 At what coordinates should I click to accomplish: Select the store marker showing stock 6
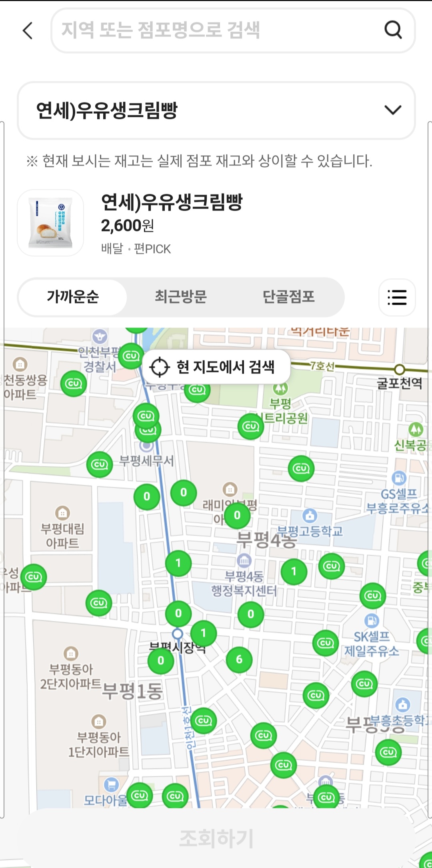239,659
